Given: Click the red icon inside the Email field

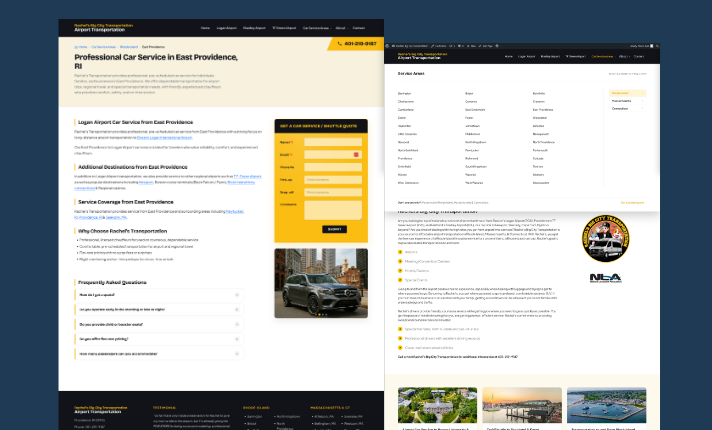Looking at the screenshot, I should point(356,155).
